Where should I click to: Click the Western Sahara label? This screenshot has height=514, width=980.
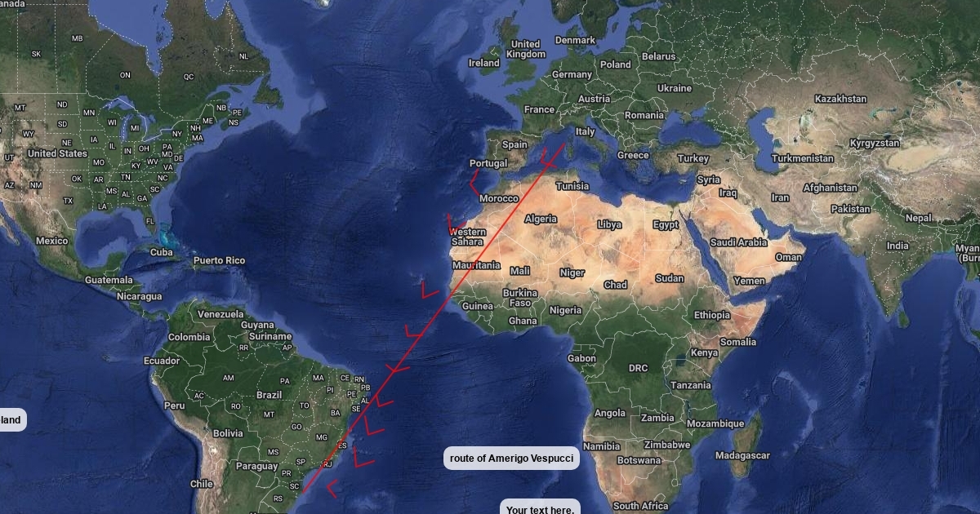[x=468, y=237]
